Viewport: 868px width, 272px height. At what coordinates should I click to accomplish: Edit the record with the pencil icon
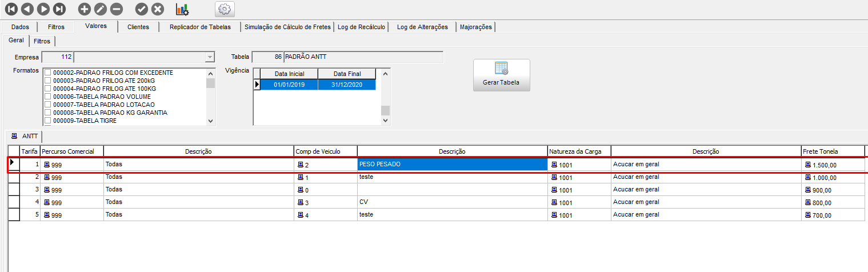100,9
